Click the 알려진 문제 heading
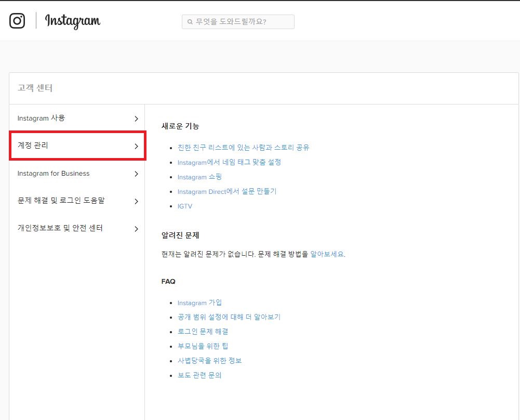 click(180, 235)
